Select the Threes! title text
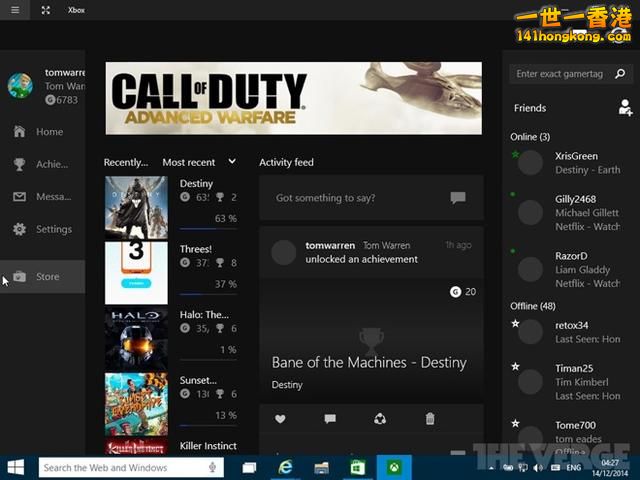This screenshot has width=640, height=480. point(196,249)
